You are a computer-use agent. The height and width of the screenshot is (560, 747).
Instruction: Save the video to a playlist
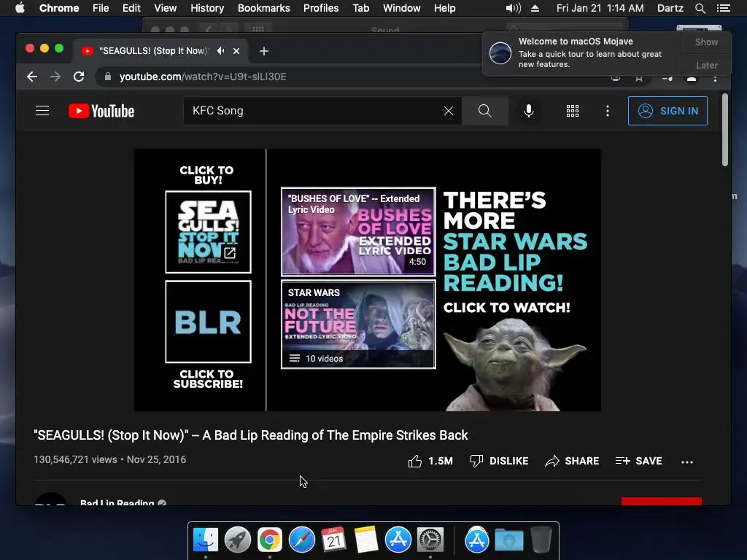[x=638, y=461]
